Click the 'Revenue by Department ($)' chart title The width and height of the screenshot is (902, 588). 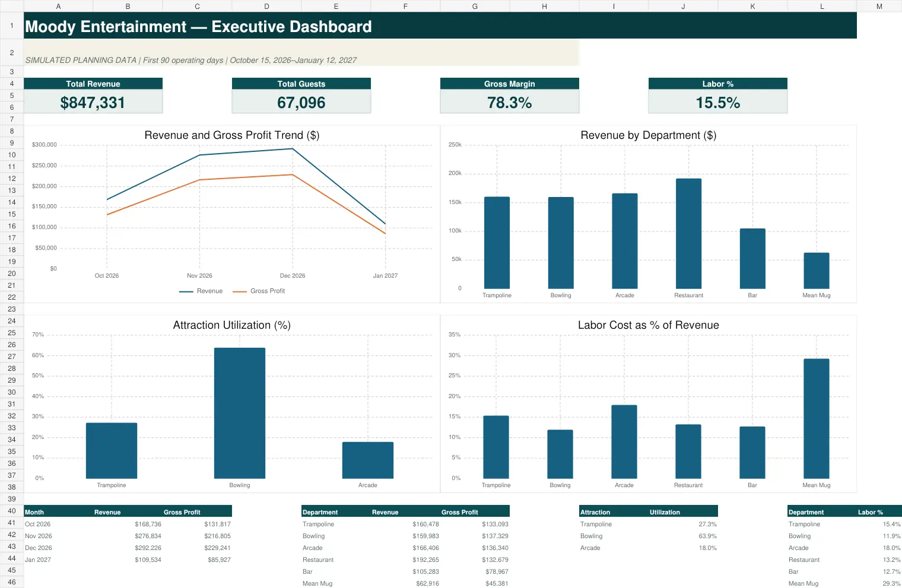649,135
